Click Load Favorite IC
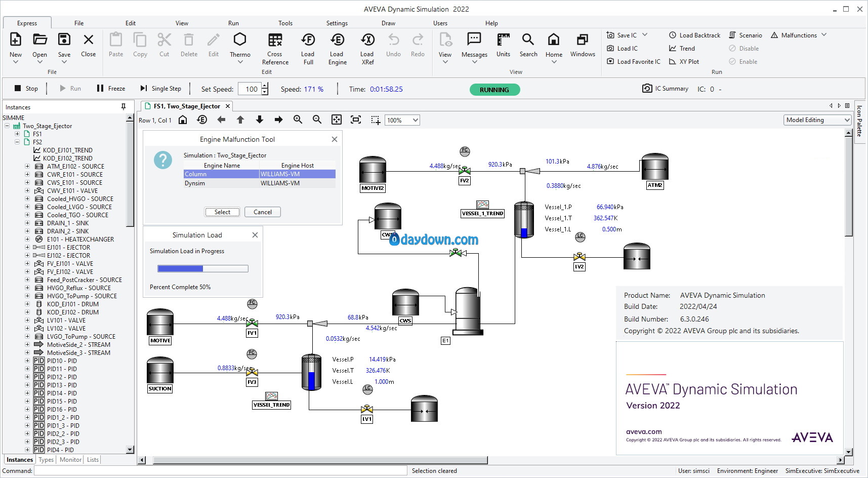The height and width of the screenshot is (478, 868). point(633,62)
